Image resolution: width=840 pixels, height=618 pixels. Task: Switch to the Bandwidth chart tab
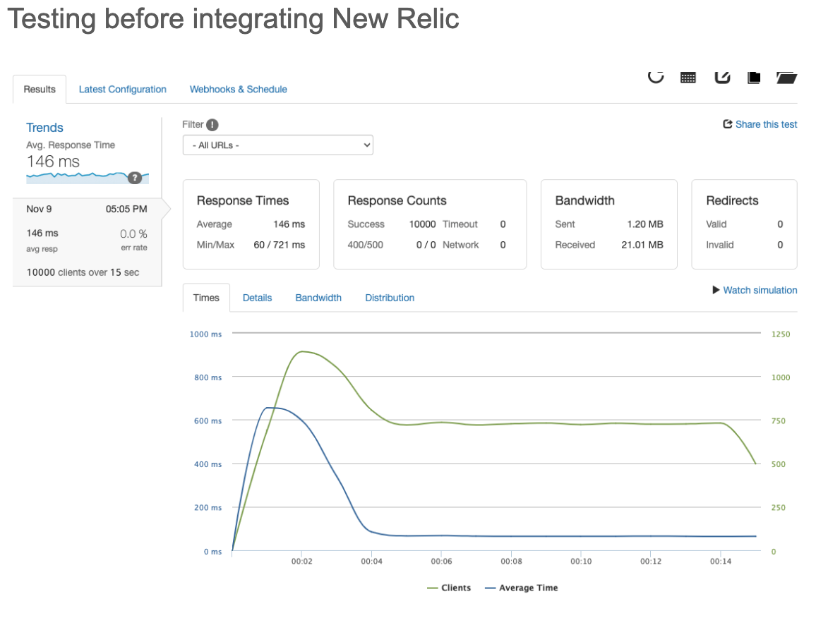point(318,298)
